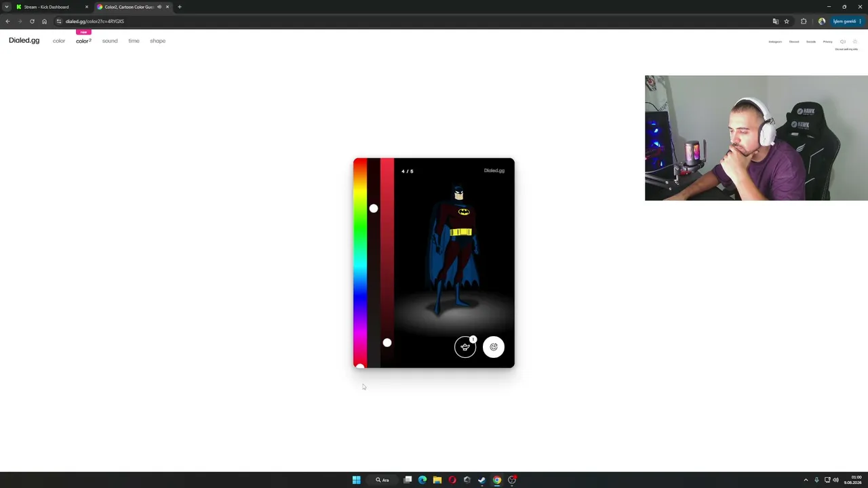Submit the color guess with the round white button
This screenshot has width=868, height=488.
click(x=494, y=347)
